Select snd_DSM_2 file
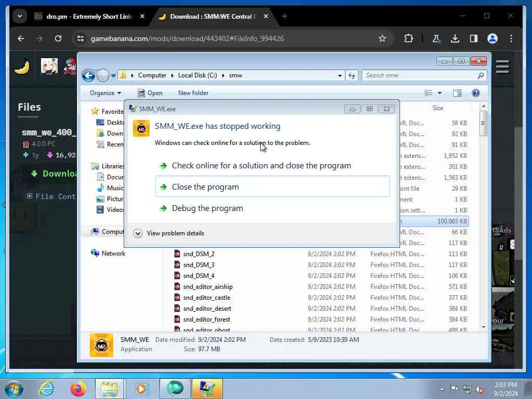This screenshot has height=399, width=532. tap(198, 254)
